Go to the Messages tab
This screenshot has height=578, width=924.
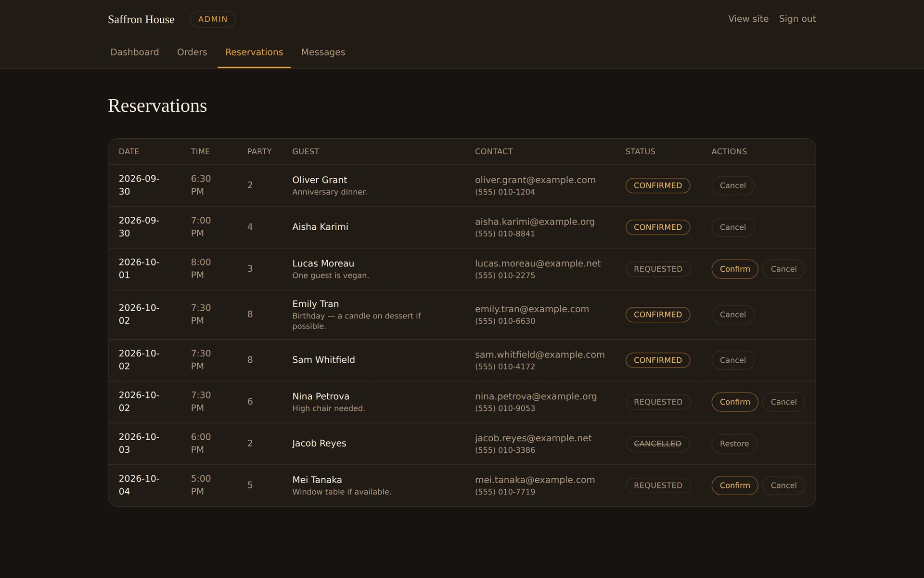pyautogui.click(x=323, y=52)
